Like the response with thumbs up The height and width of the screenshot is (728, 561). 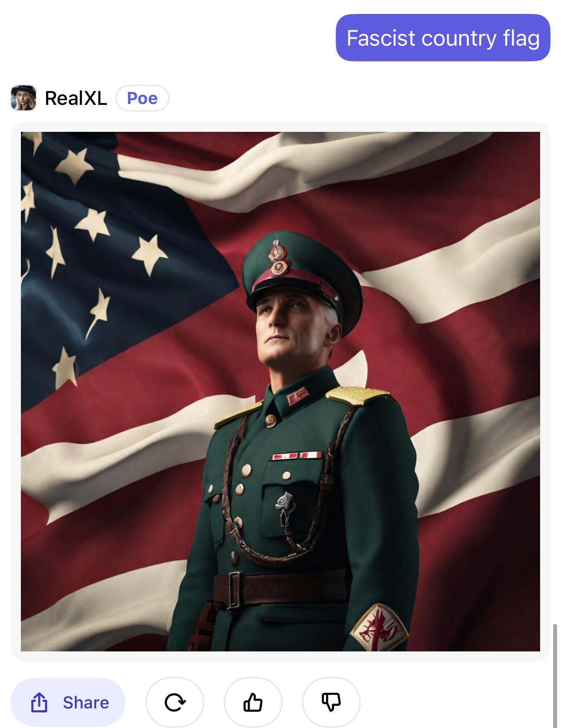(253, 702)
